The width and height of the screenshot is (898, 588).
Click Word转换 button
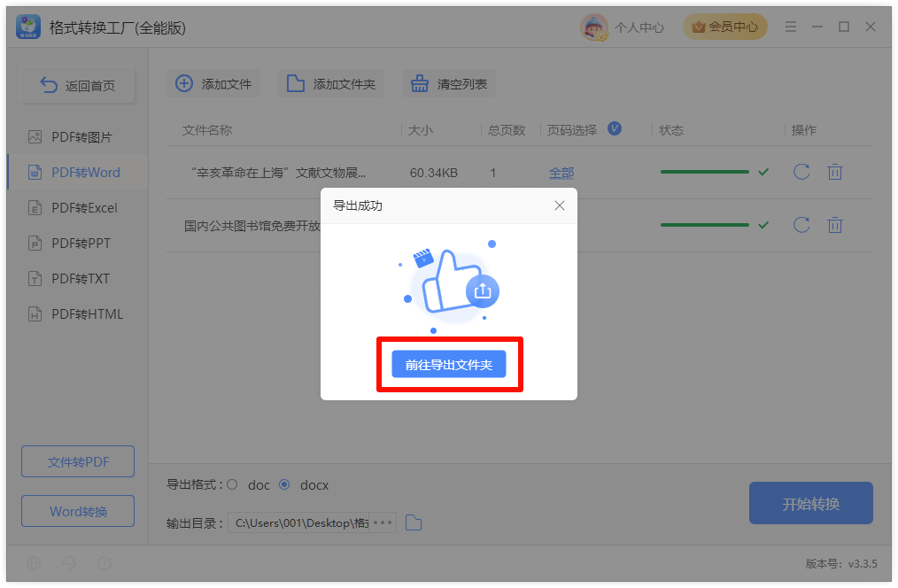(x=78, y=511)
